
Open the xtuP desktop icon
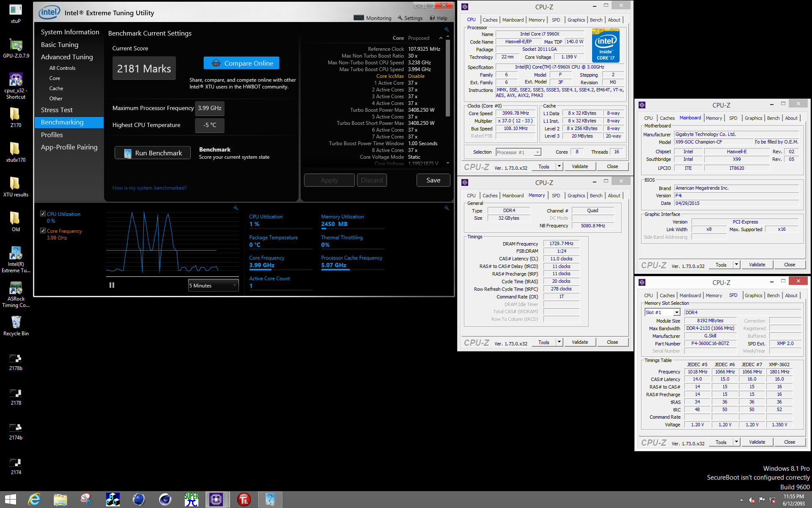pyautogui.click(x=16, y=13)
